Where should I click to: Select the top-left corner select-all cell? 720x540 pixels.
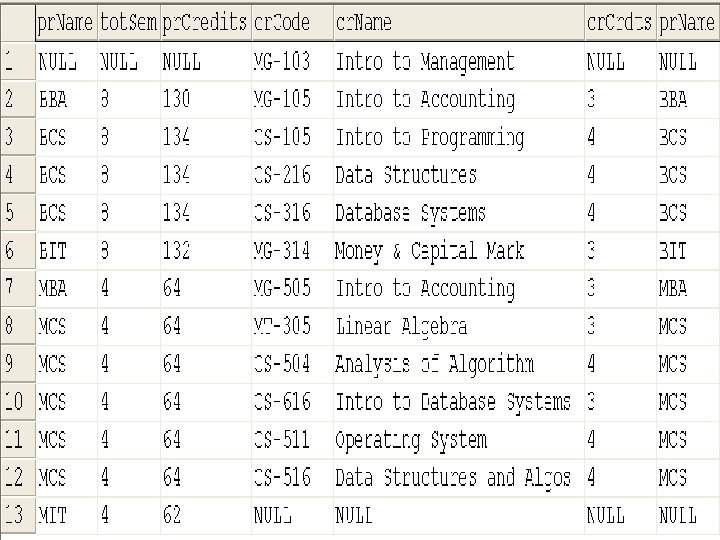[x=18, y=22]
